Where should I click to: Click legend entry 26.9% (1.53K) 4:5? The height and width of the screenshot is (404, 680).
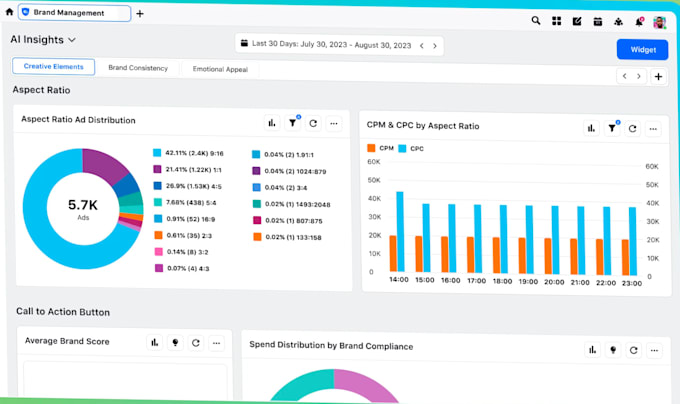(187, 186)
